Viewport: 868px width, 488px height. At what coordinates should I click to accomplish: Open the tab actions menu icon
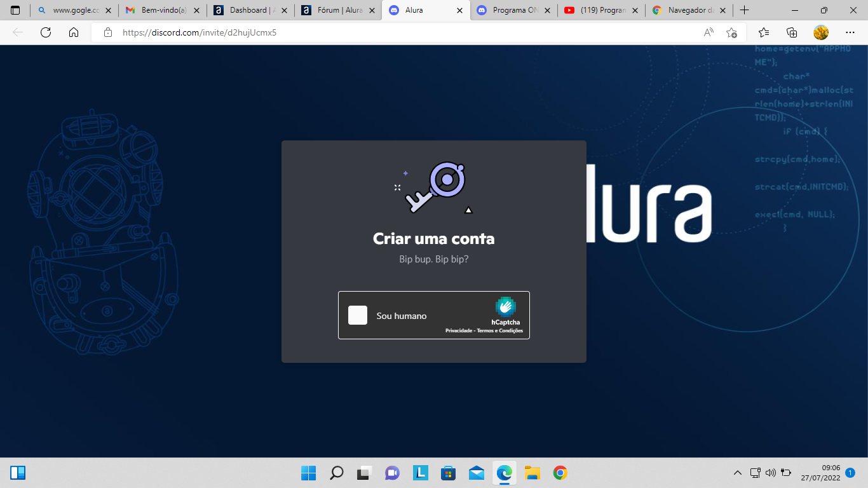[15, 10]
